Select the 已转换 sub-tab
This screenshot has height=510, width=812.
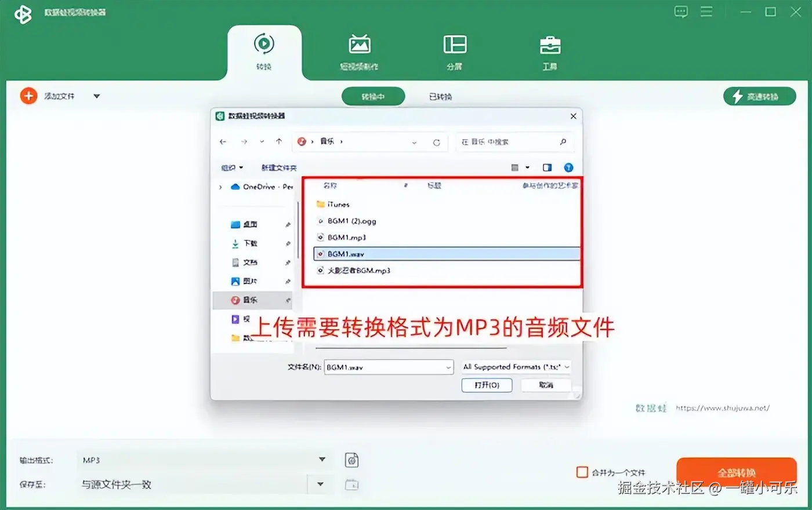point(440,97)
